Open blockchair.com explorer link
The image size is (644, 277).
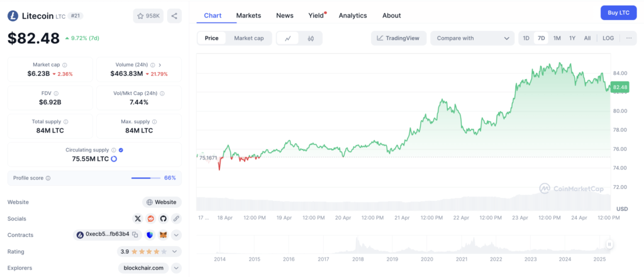click(143, 268)
